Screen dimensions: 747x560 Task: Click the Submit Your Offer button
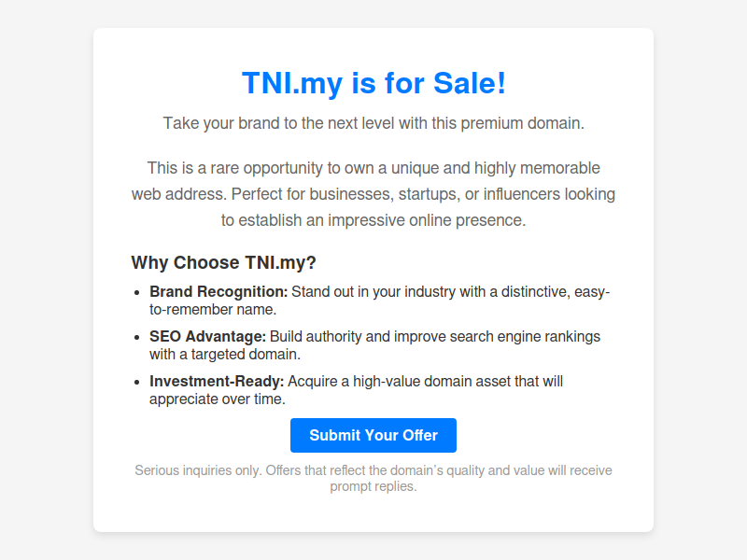coord(373,435)
